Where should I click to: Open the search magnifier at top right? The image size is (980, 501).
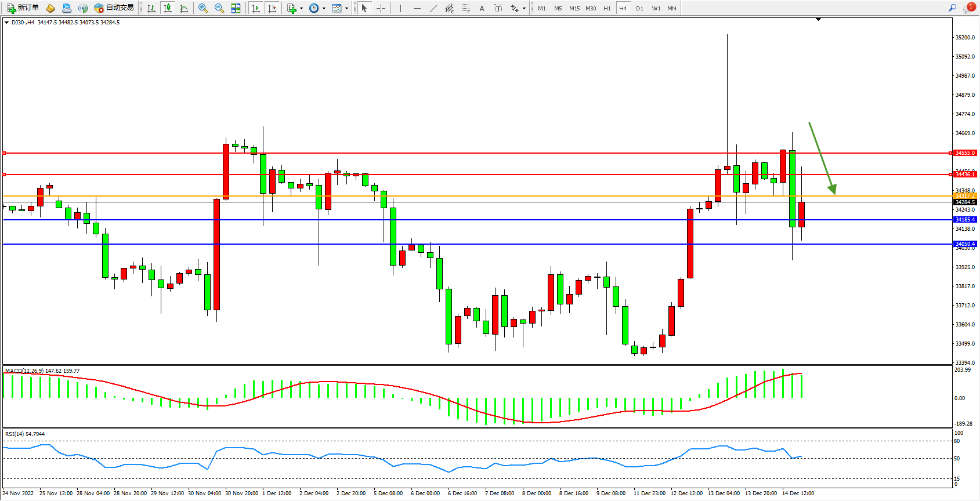click(952, 8)
